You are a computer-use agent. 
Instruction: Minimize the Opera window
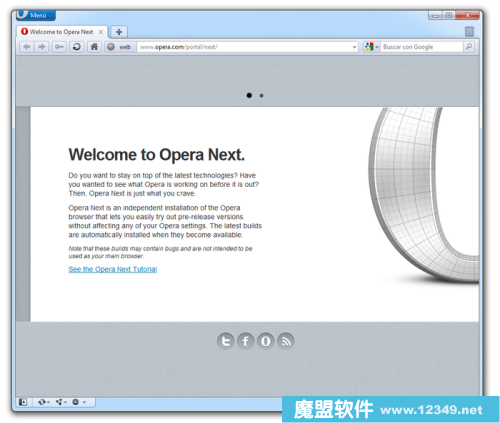[435, 15]
